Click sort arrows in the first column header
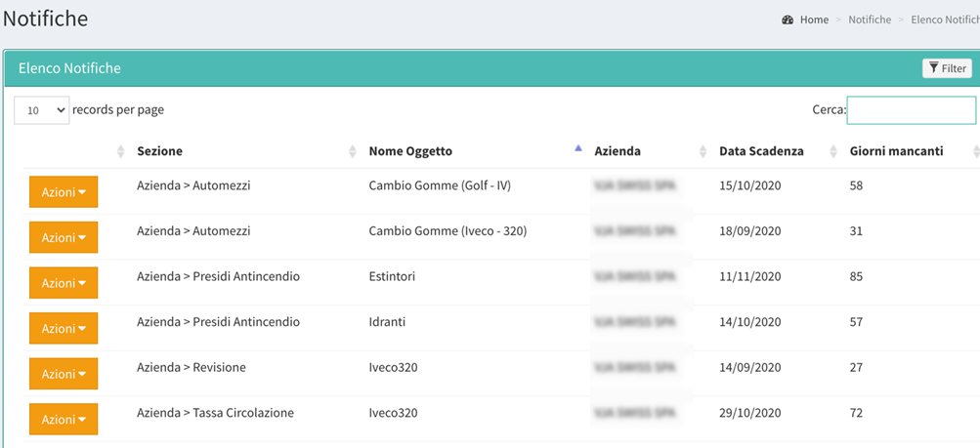The width and height of the screenshot is (980, 448). pos(121,151)
